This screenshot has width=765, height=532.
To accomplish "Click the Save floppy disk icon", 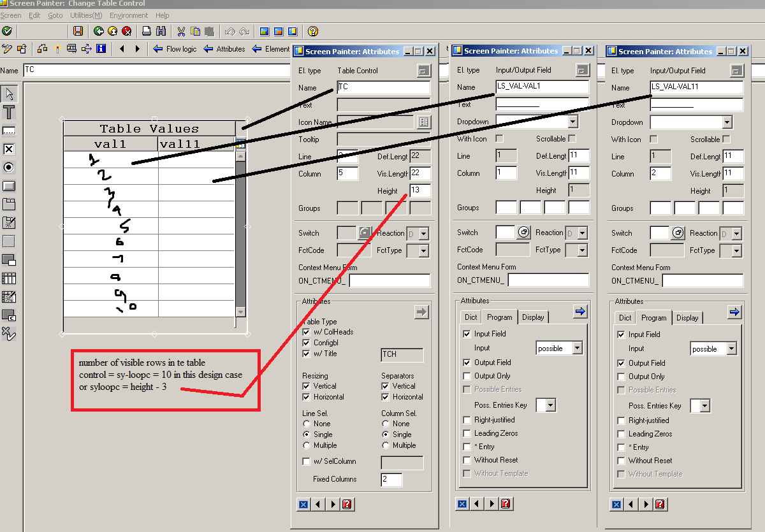I will click(x=78, y=31).
